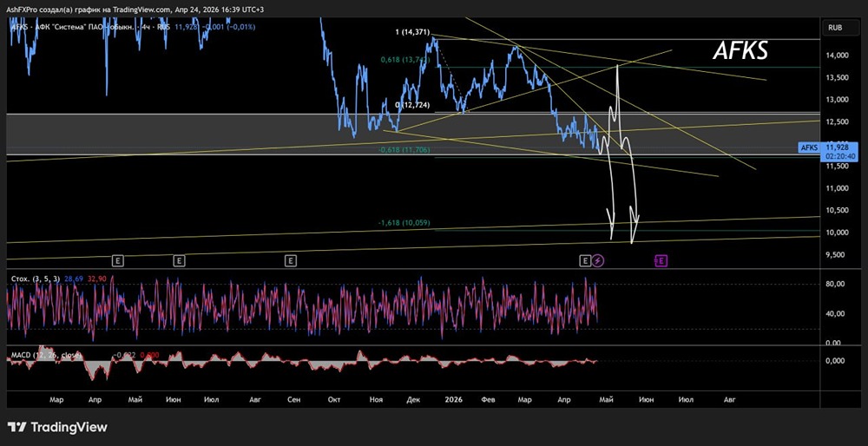Click the 2026 year label on time axis
The width and height of the screenshot is (868, 446).
click(x=453, y=399)
